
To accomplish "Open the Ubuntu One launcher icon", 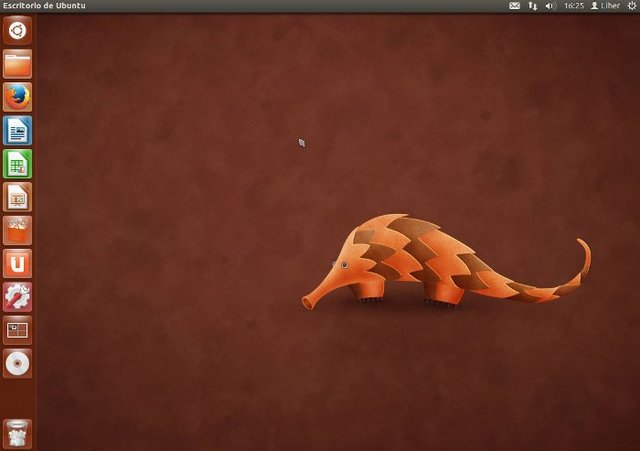I will [x=17, y=264].
